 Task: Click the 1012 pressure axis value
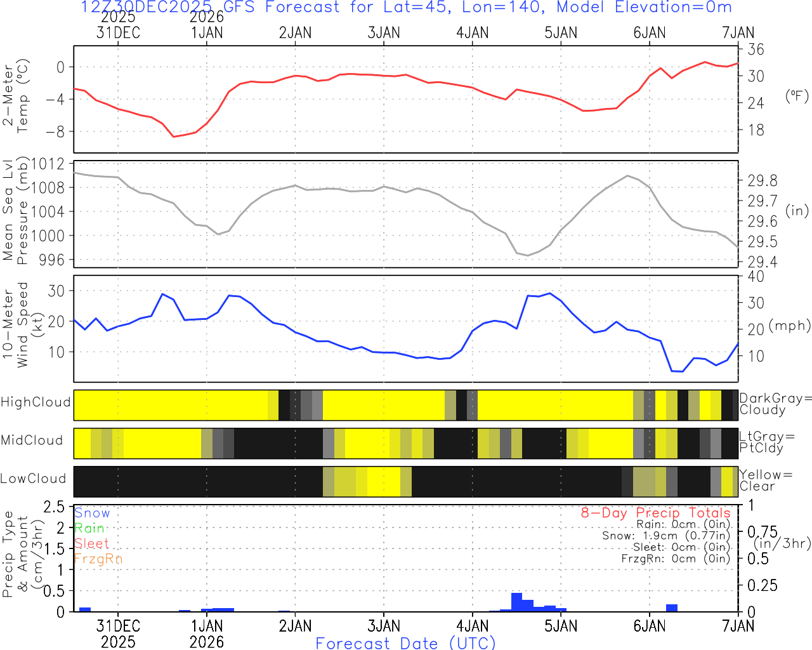pyautogui.click(x=48, y=164)
